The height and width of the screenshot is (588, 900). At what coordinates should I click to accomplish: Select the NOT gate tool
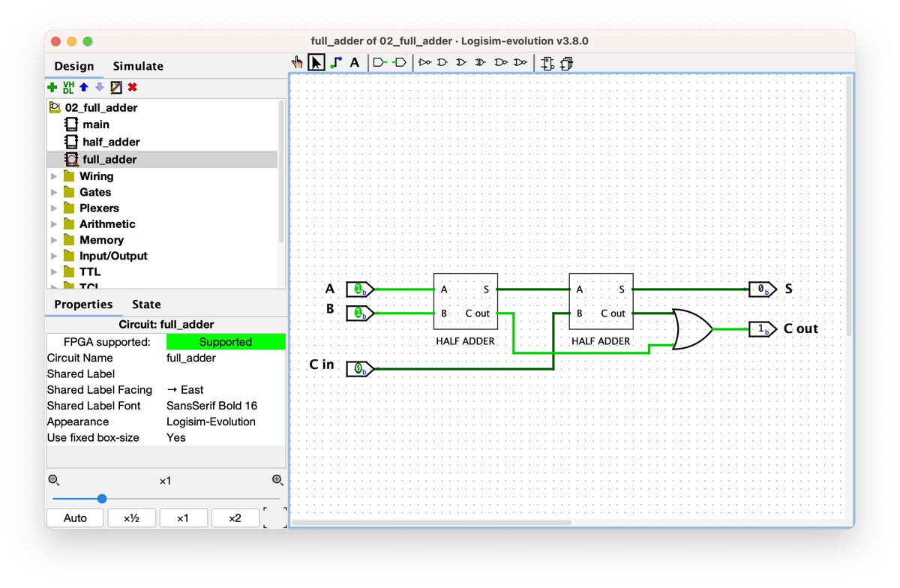425,62
